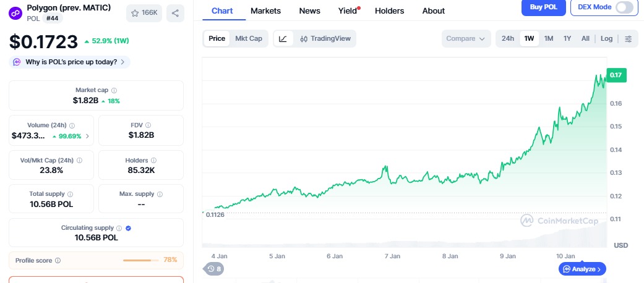Image resolution: width=644 pixels, height=283 pixels.
Task: Switch to the About tab
Action: (x=433, y=11)
